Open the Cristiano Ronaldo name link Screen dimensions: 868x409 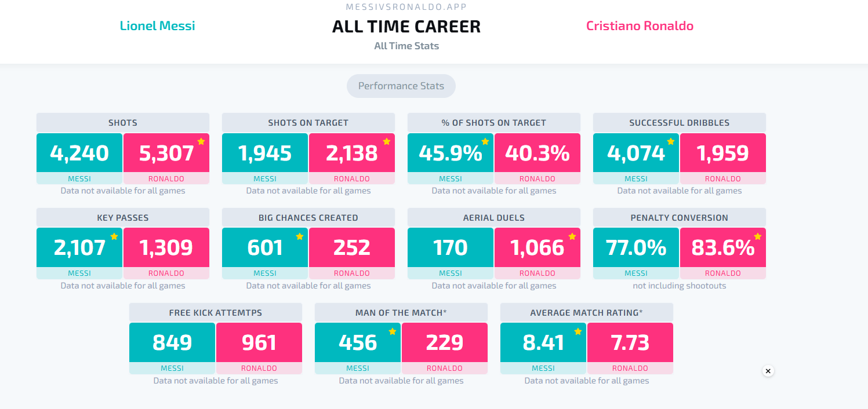point(640,26)
